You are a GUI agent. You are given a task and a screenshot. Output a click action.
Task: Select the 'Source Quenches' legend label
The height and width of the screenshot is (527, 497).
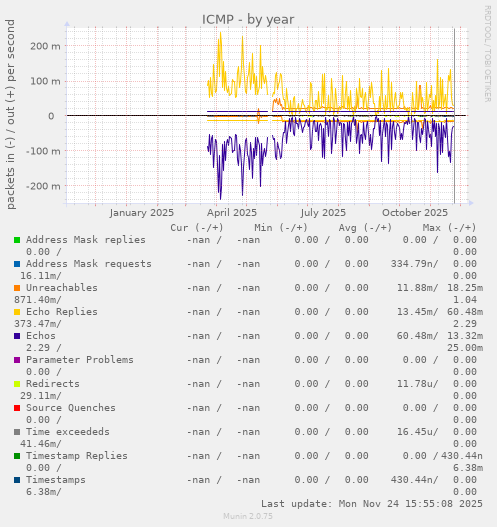point(71,408)
